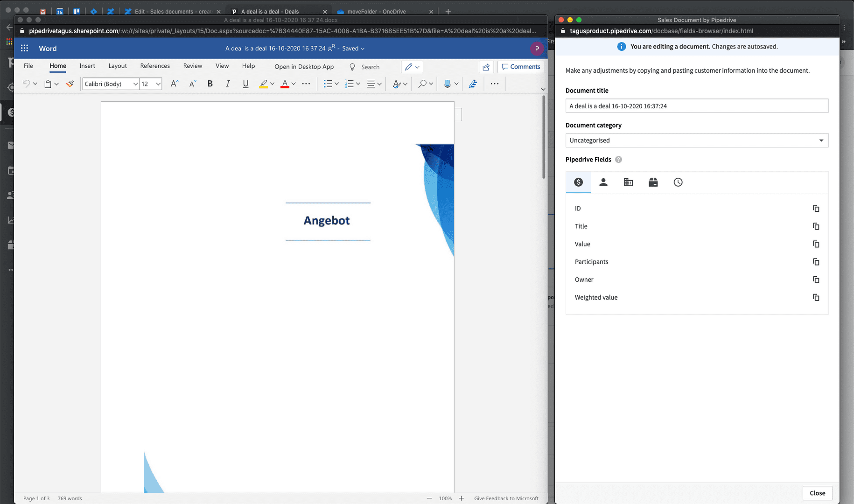Expand the numbered list options arrow

click(x=358, y=84)
